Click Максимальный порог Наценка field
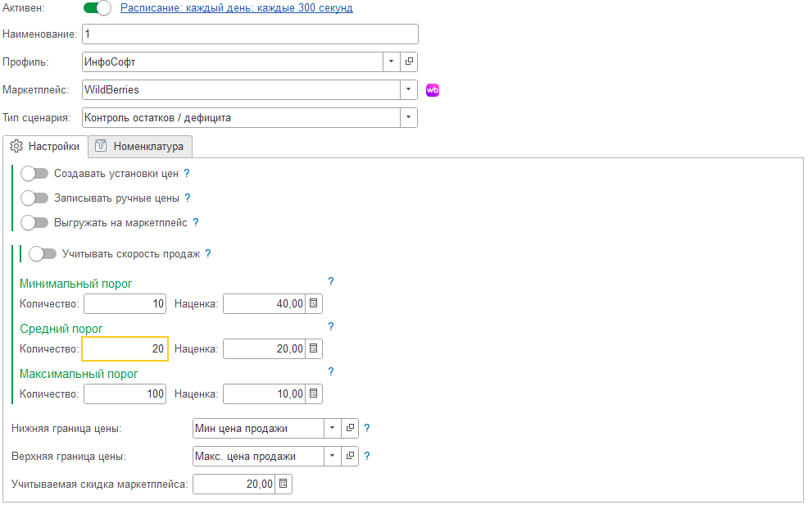812x505 pixels. [265, 394]
